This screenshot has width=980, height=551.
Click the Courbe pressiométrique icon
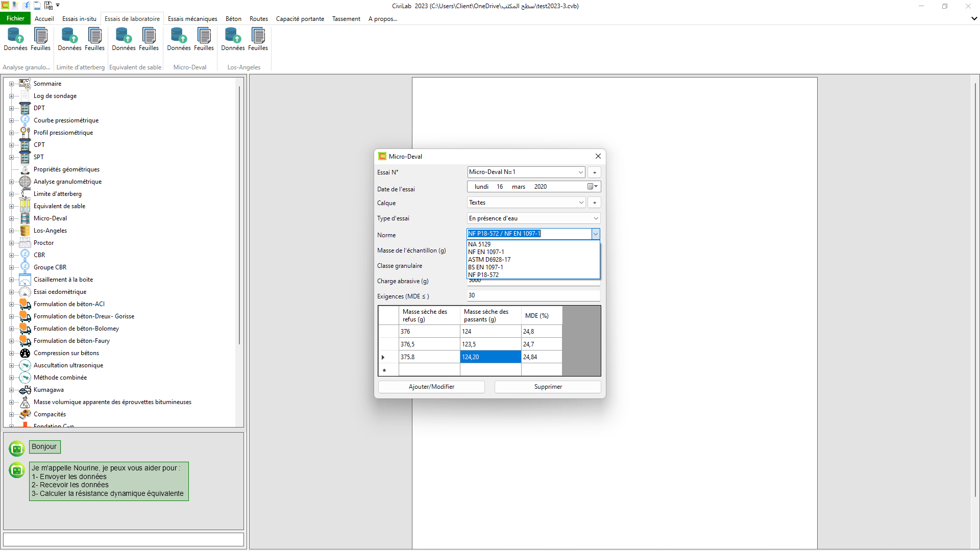25,120
